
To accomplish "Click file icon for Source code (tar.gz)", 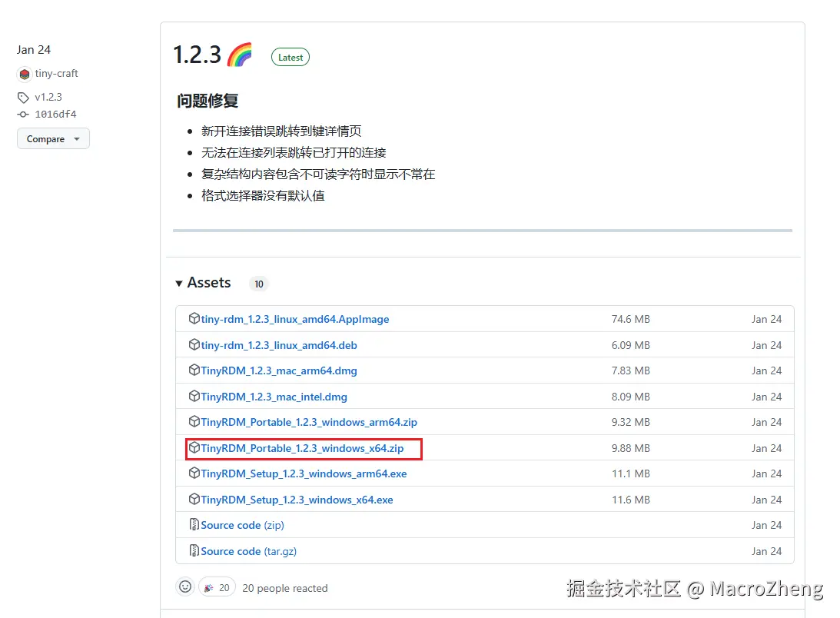I will [x=194, y=550].
